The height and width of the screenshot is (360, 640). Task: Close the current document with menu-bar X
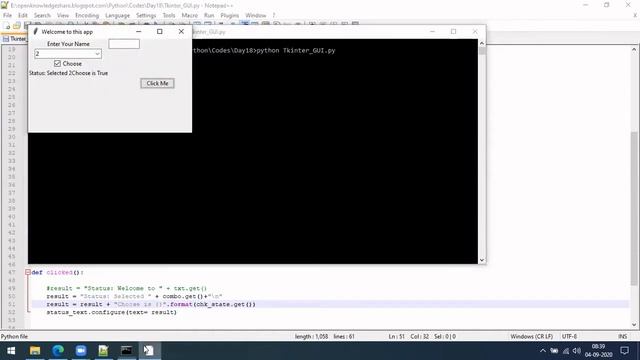coord(635,16)
